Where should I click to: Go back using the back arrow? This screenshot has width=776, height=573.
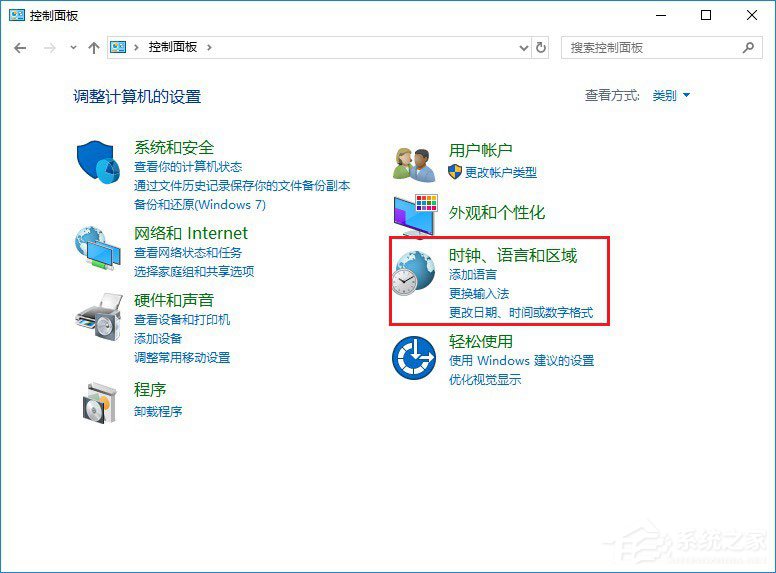click(x=20, y=48)
